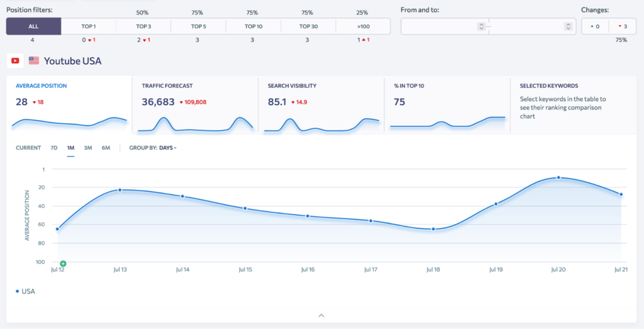This screenshot has height=329, width=644.
Task: Click the Jul 19 data point
Action: click(496, 204)
